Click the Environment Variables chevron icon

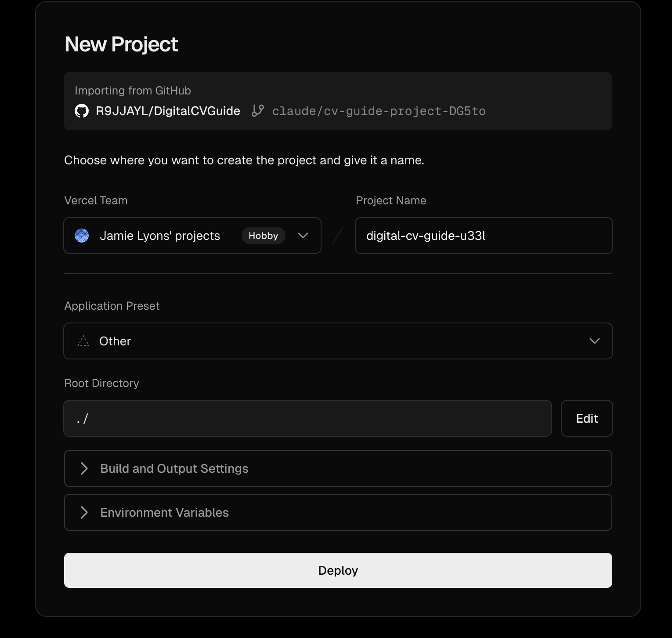click(x=84, y=512)
